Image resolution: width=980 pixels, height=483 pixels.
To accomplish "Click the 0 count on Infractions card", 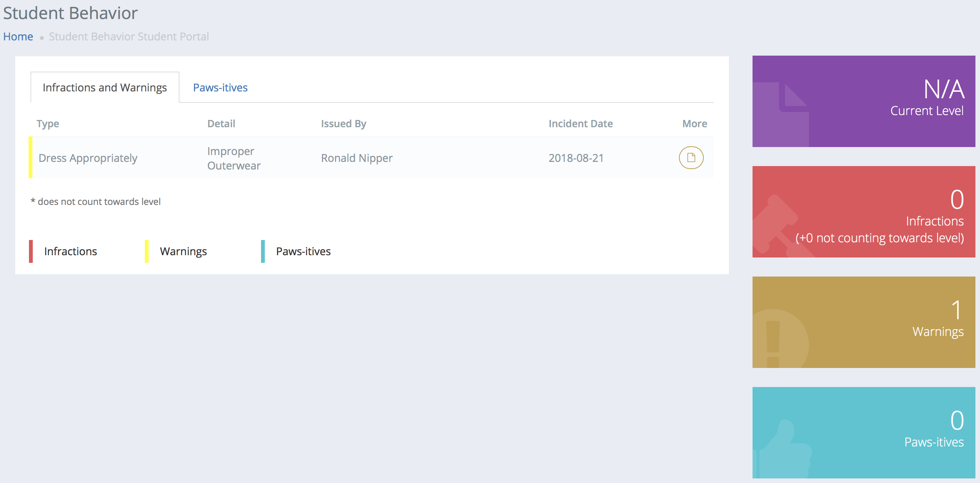I will point(957,200).
